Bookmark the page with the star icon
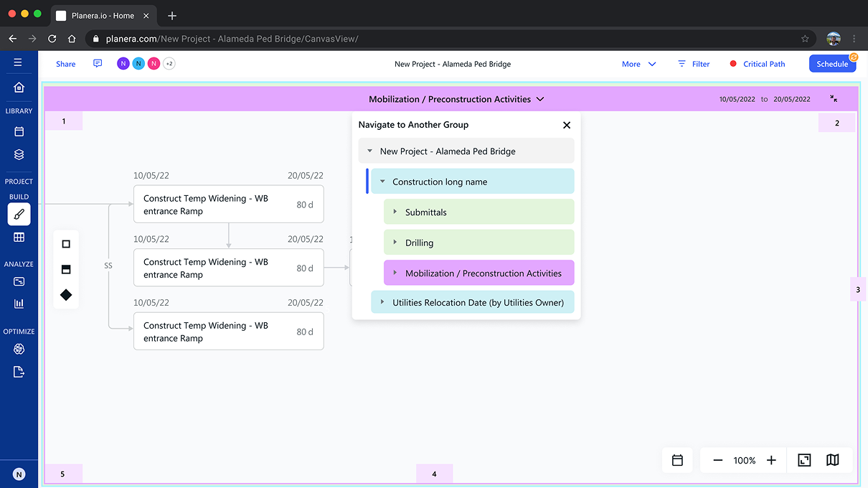The height and width of the screenshot is (488, 868). (x=805, y=39)
